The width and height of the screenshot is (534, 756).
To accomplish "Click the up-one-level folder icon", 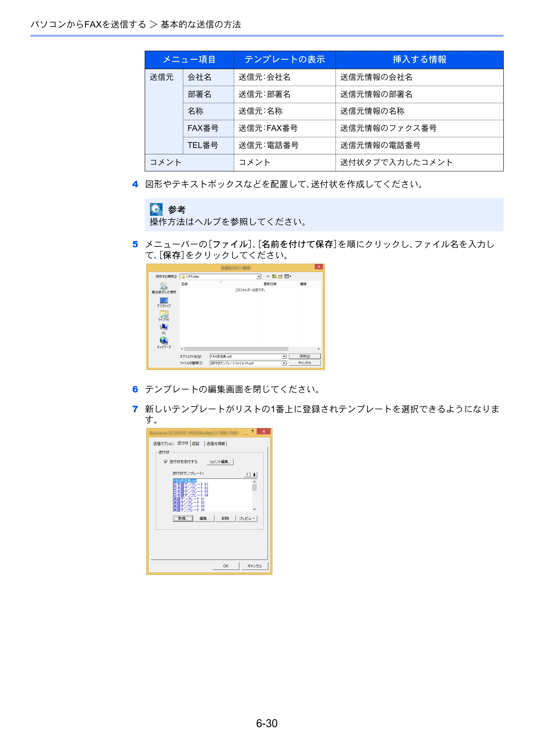I will 274,276.
